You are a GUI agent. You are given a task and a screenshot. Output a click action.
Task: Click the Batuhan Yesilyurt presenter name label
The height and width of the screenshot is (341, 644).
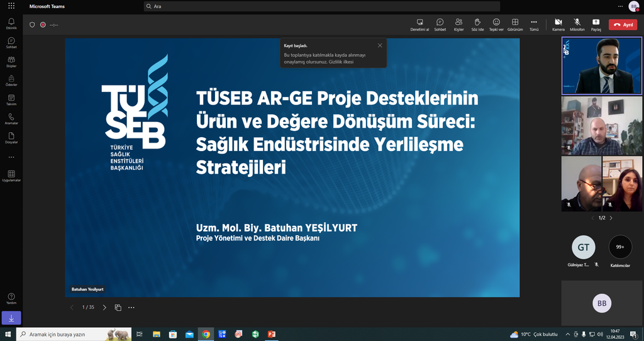[x=87, y=289]
